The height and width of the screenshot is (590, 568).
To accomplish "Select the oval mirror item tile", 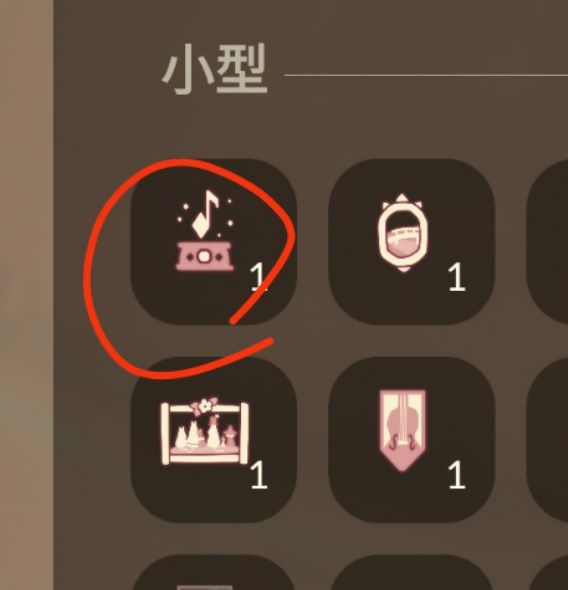I will pos(412,242).
